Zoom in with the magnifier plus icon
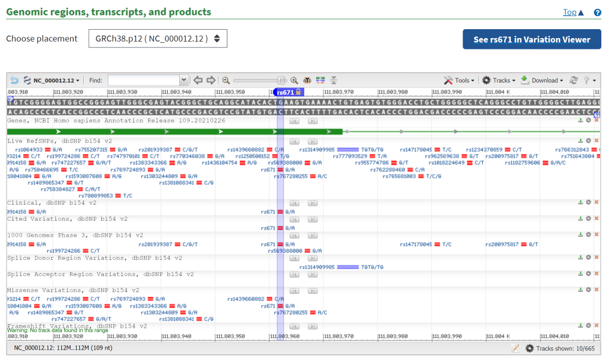The width and height of the screenshot is (609, 364). click(294, 80)
